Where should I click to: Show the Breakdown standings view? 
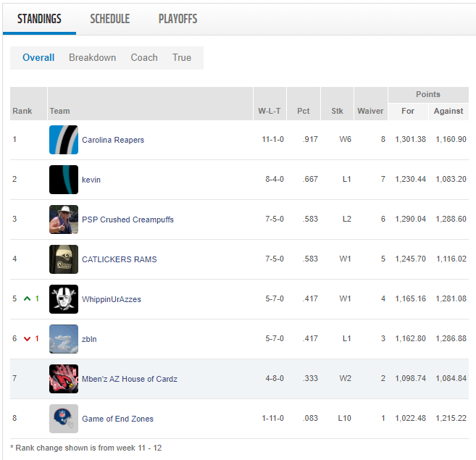coord(92,58)
